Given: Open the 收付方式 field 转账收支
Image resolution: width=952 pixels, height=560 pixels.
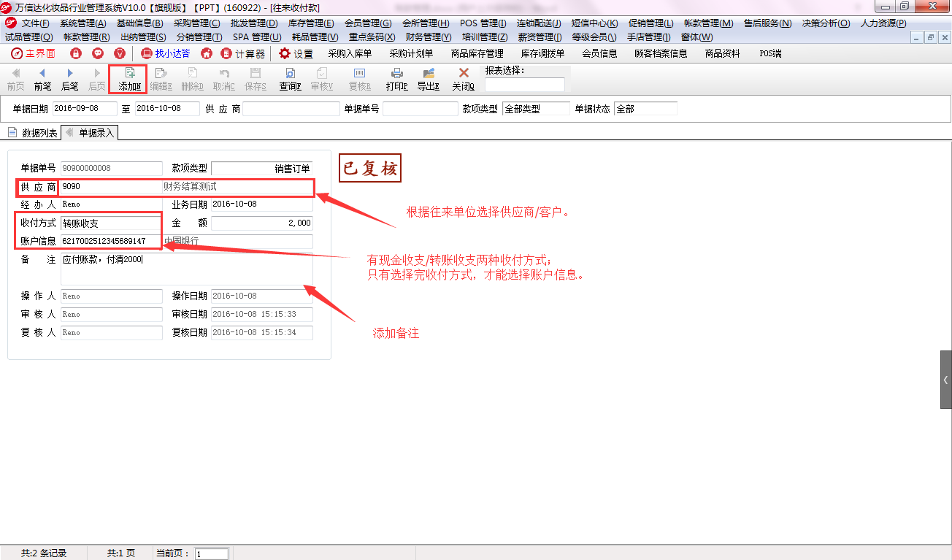Looking at the screenshot, I should [x=111, y=223].
